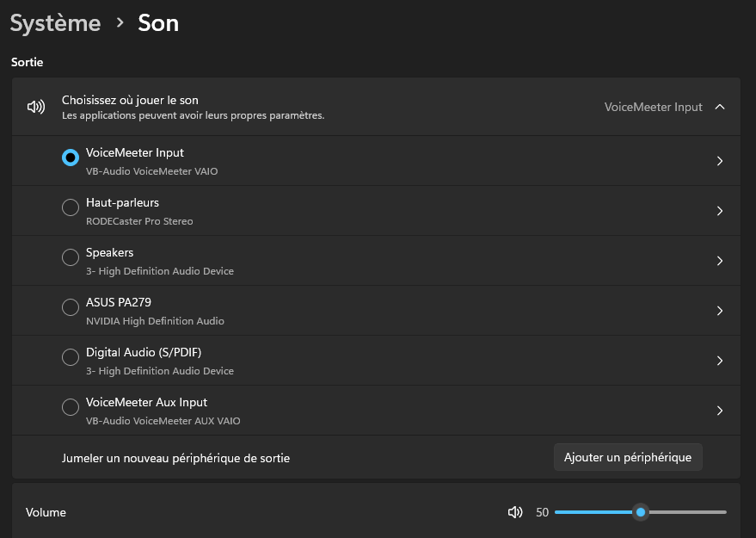756x538 pixels.
Task: Click 'Les applications peuvent avoir leurs propres paramètres' text
Action: point(193,115)
